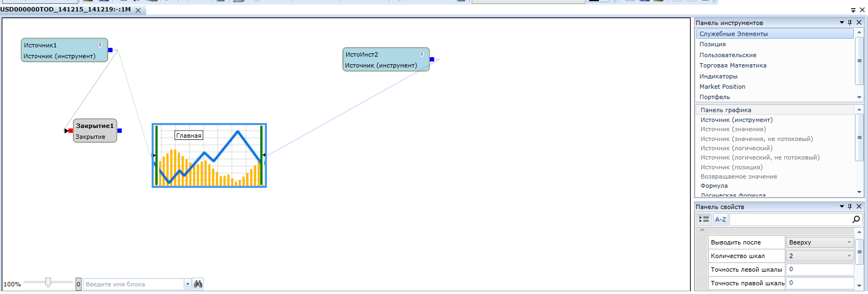The width and height of the screenshot is (868, 294).
Task: Select the Источник1 block
Action: (64, 50)
